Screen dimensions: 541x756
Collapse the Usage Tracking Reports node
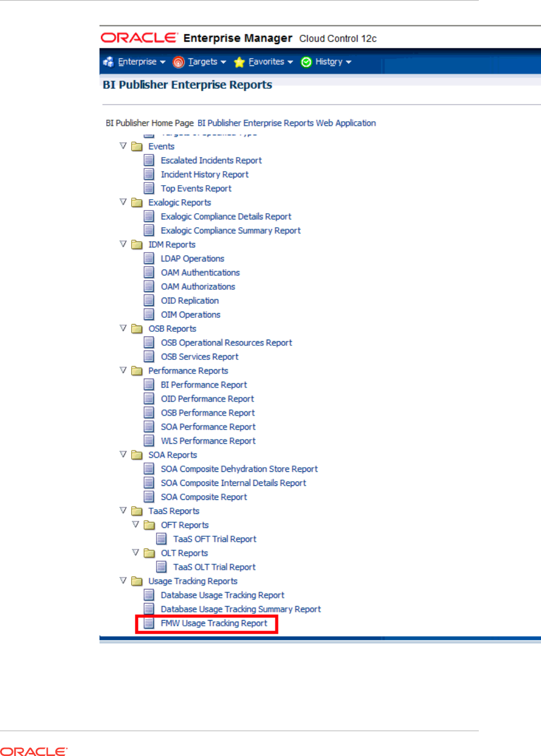click(123, 580)
